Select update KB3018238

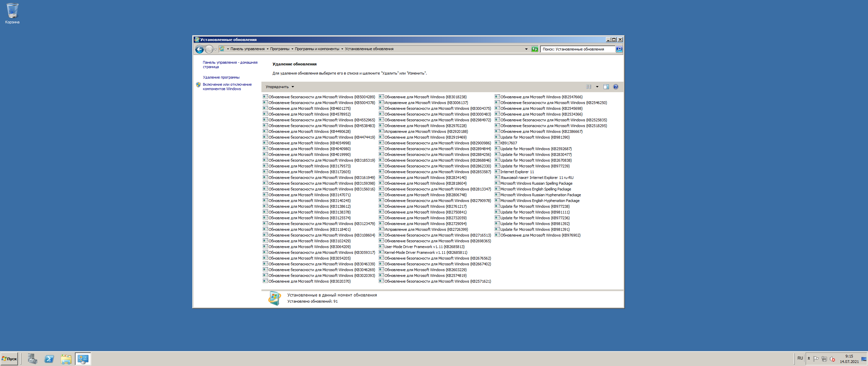coord(423,97)
